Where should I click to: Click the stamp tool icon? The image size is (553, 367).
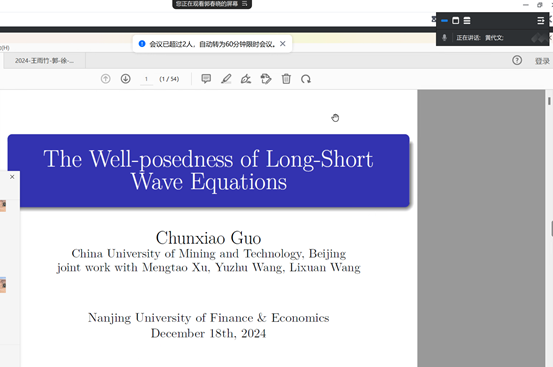[266, 79]
